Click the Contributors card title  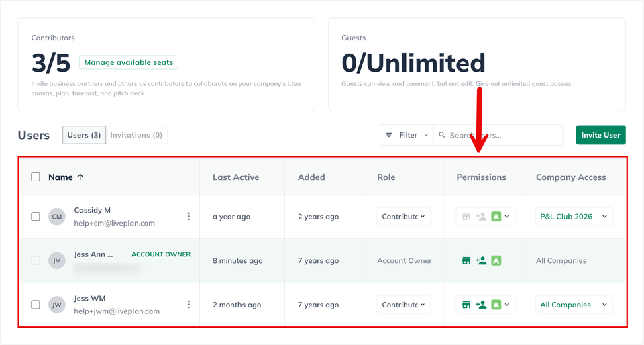(53, 38)
